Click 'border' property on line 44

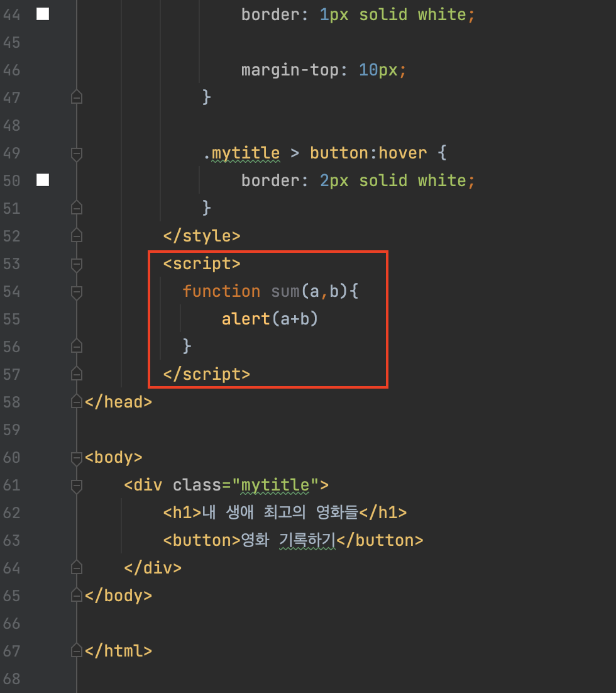click(270, 14)
